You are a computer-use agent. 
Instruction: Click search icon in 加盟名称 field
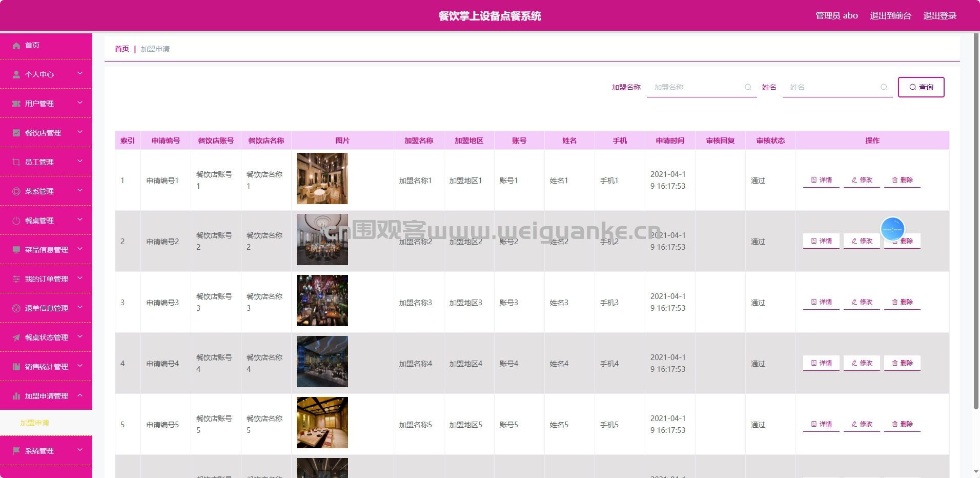coord(748,87)
